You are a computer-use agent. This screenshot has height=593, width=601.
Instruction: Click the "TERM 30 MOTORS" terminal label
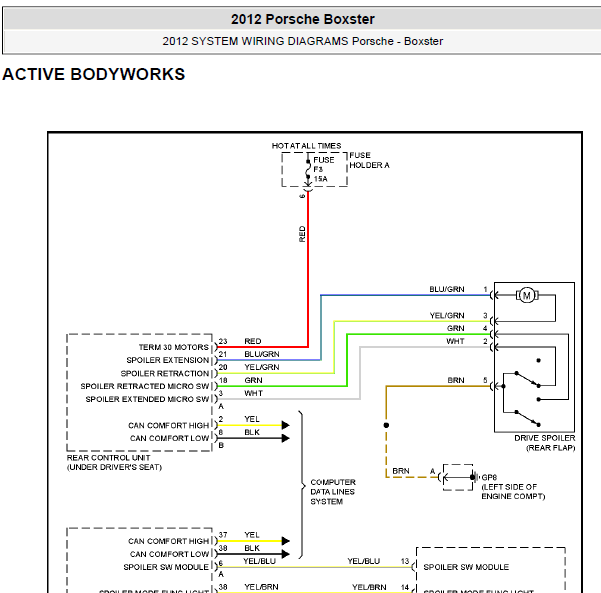174,347
